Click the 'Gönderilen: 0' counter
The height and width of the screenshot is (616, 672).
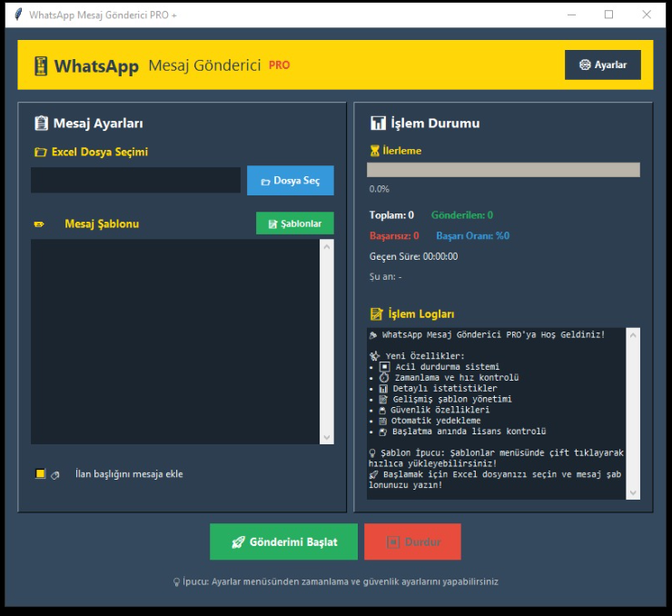(462, 215)
